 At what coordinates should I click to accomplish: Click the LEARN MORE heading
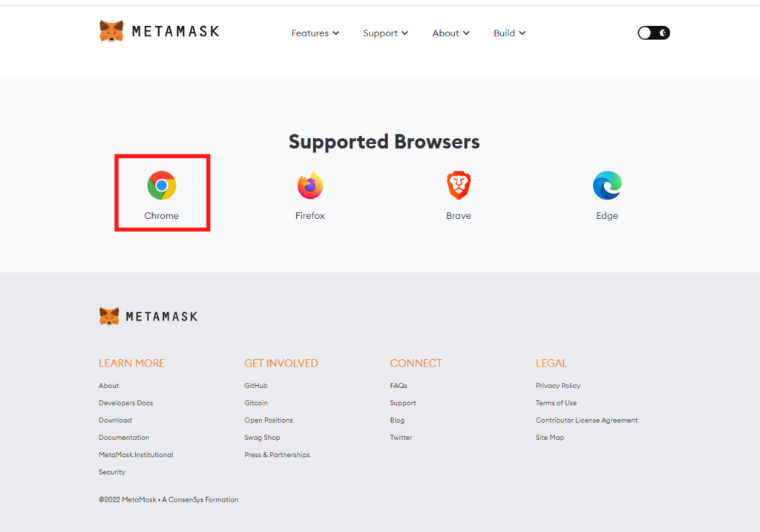[131, 364]
